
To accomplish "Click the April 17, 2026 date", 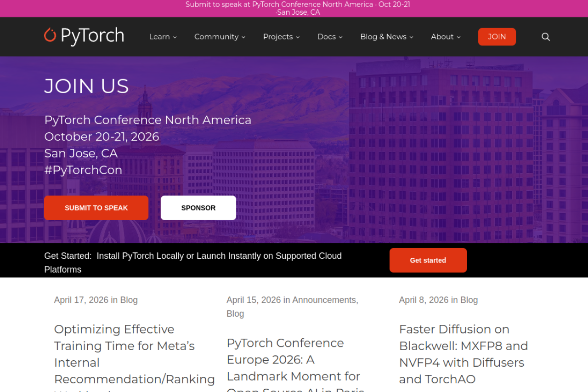I will tap(81, 300).
